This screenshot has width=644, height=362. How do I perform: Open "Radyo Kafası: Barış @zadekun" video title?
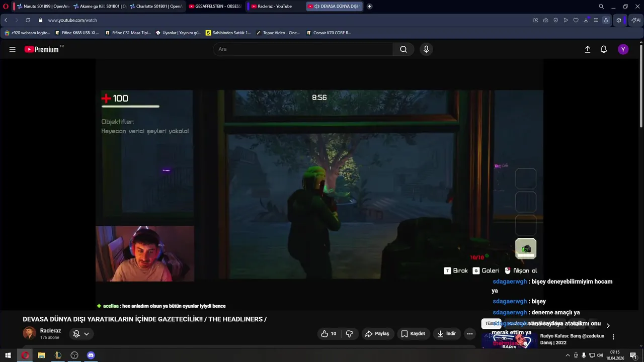pyautogui.click(x=572, y=339)
